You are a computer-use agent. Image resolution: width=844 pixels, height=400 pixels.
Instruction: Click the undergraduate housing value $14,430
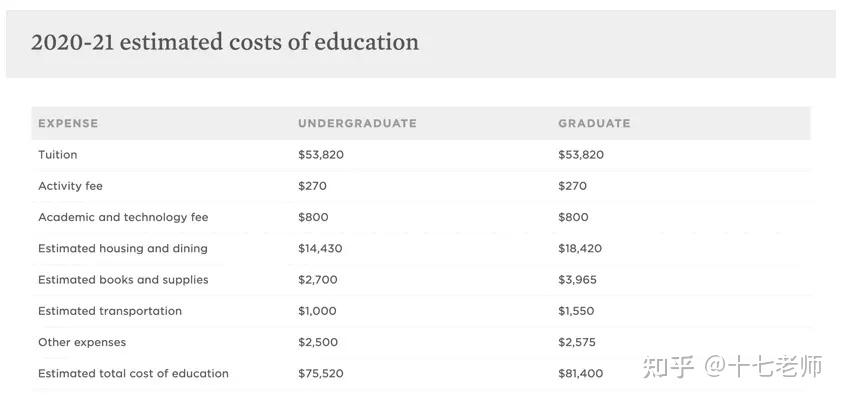320,248
